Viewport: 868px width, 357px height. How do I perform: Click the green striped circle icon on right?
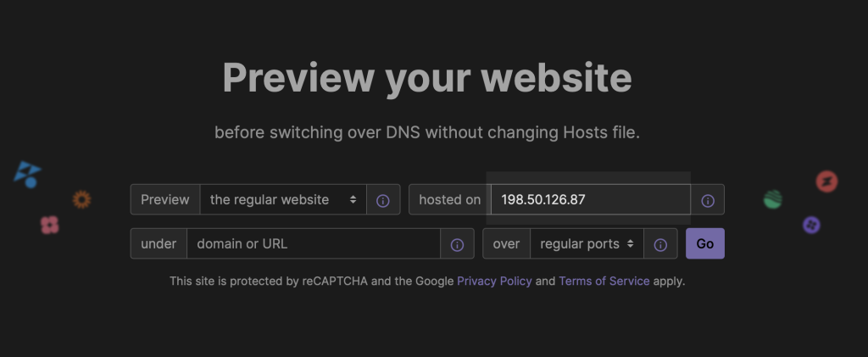(x=772, y=200)
